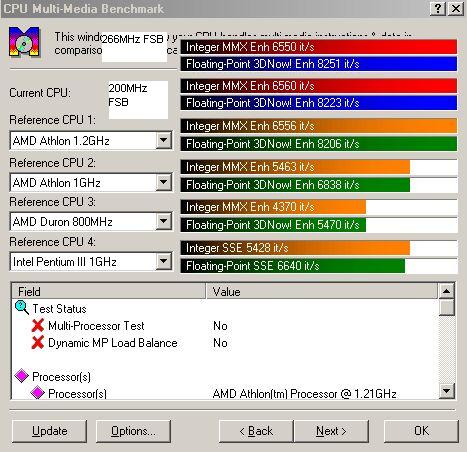Click the No value for Multi-Processor Test
Screen dimensions: 467x452
click(x=220, y=326)
